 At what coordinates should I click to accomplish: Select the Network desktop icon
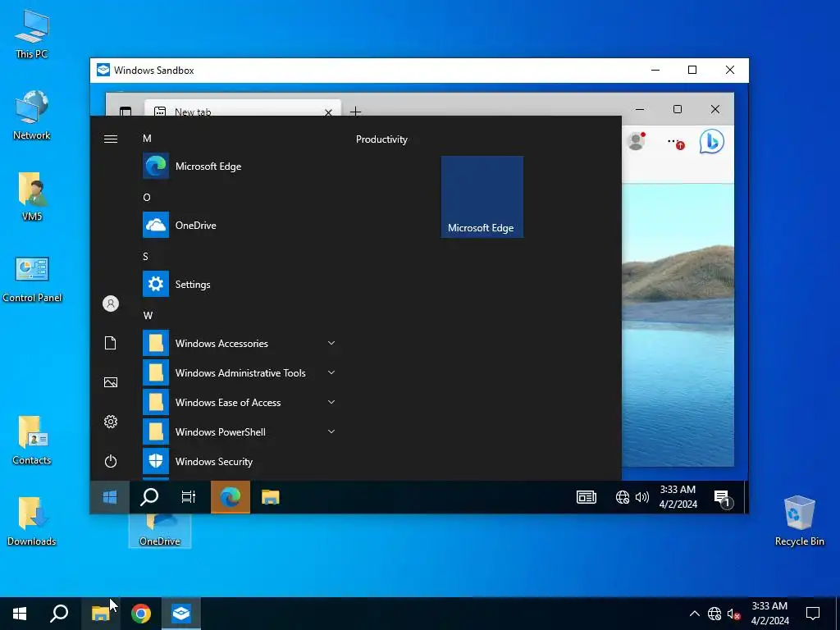click(x=32, y=116)
